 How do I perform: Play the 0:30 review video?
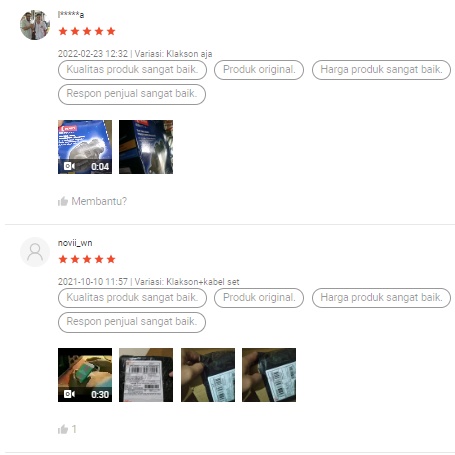85,375
